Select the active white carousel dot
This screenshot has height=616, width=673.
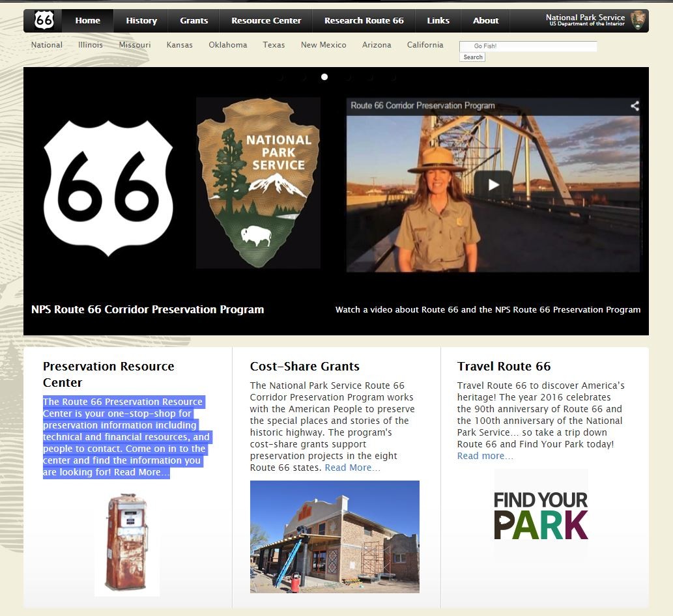(324, 77)
